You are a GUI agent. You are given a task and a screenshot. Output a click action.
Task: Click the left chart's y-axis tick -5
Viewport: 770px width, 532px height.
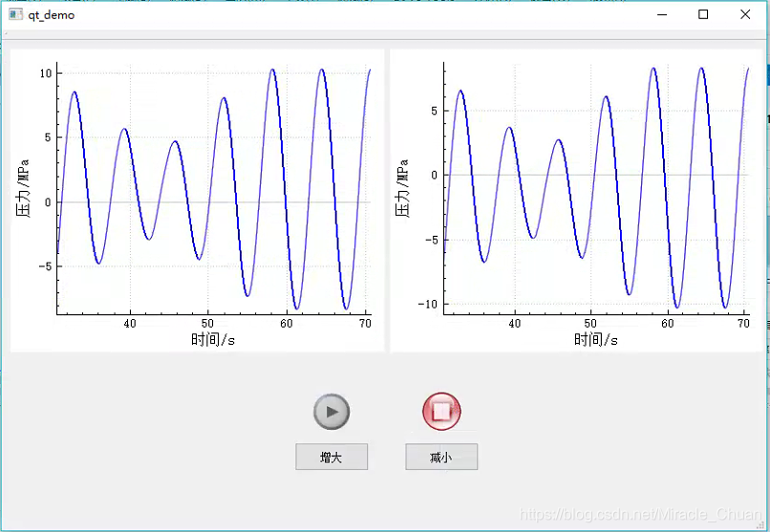(45, 266)
